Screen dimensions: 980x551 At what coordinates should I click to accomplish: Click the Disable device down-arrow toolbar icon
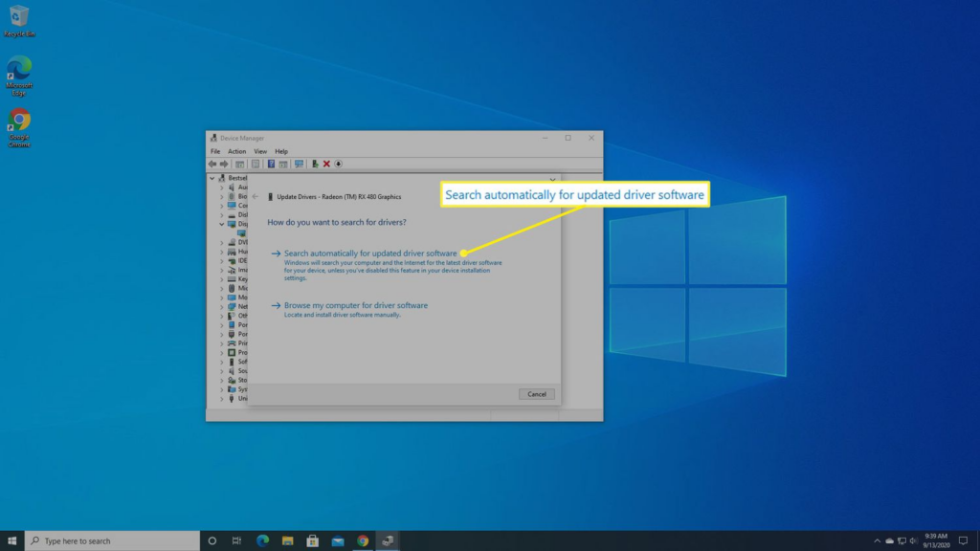[x=338, y=164]
